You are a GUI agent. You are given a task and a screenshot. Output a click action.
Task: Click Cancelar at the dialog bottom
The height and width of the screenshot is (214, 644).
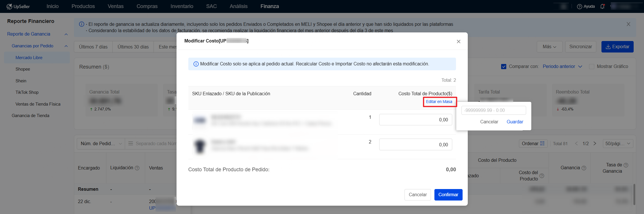tap(417, 194)
